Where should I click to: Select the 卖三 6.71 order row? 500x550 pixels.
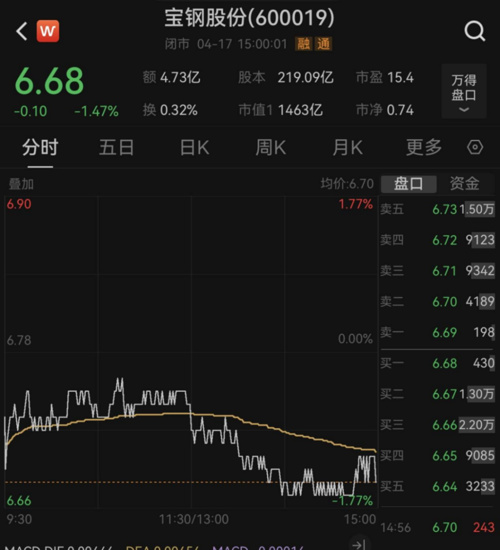[x=438, y=271]
